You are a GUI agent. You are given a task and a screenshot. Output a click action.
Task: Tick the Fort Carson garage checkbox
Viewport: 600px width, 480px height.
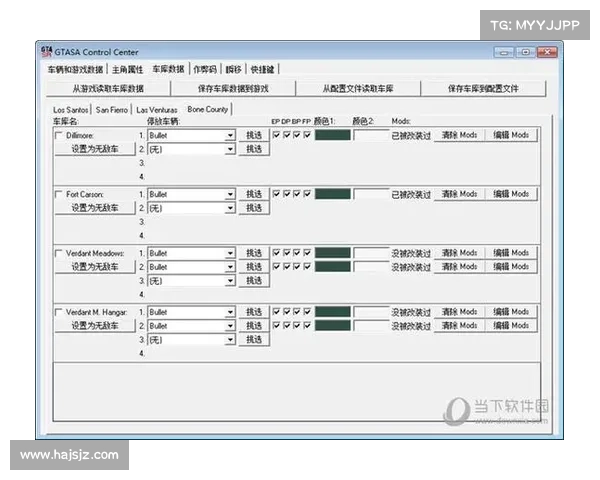(x=59, y=194)
